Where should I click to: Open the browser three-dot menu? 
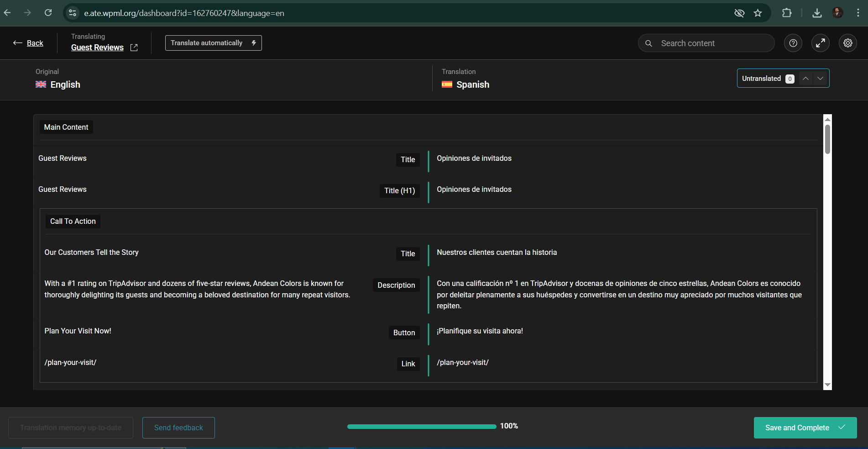point(858,13)
